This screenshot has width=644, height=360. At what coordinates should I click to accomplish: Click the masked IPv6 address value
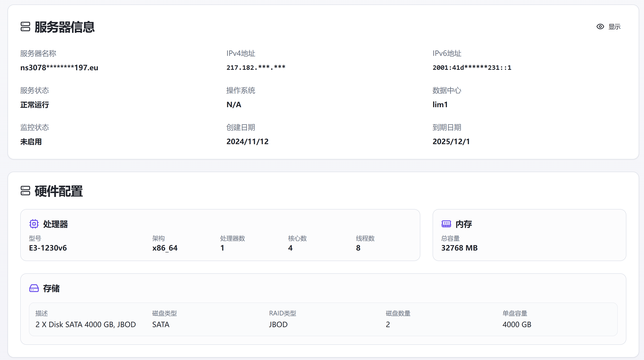pyautogui.click(x=472, y=68)
